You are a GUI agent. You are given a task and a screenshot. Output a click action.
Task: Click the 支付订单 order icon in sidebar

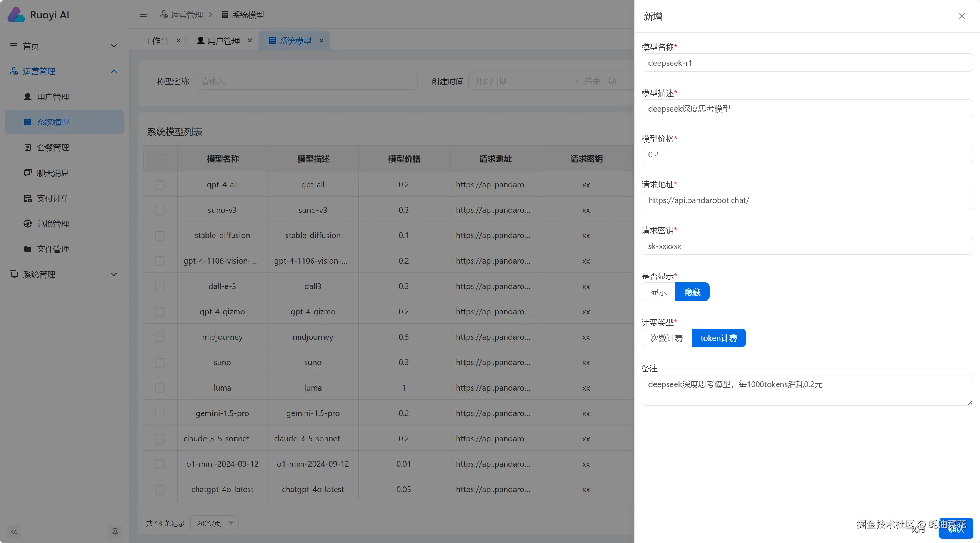(28, 198)
